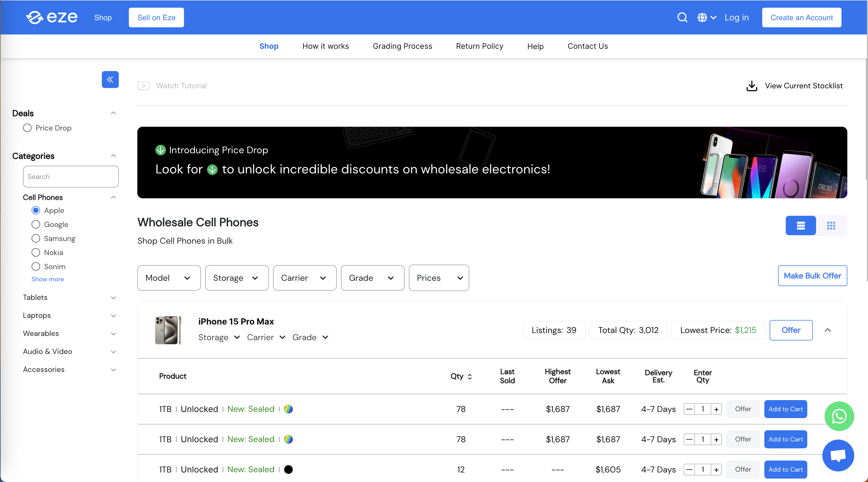The width and height of the screenshot is (868, 482).
Task: Open the WhatsApp chat bubble
Action: coord(839,416)
